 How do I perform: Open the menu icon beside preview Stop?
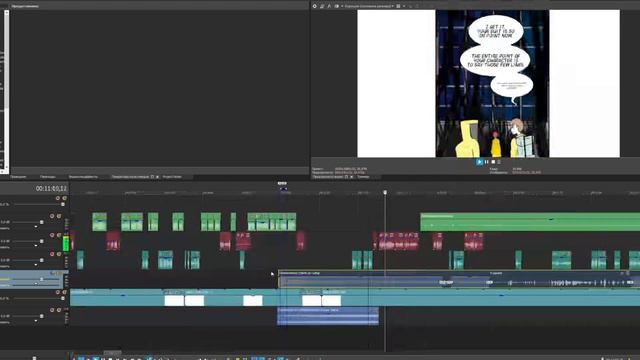click(x=499, y=162)
